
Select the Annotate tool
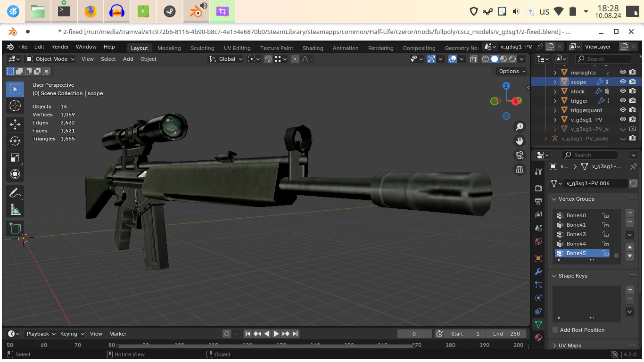click(x=15, y=192)
